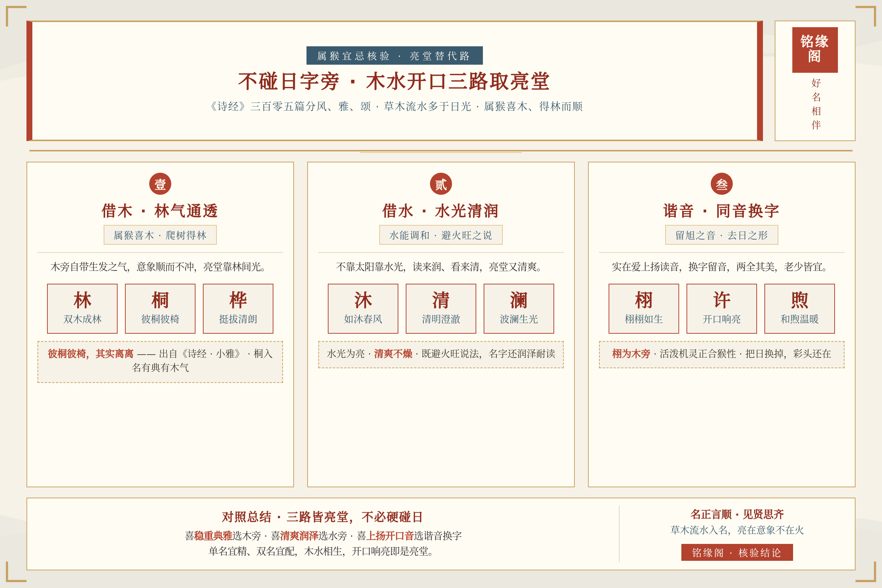Click the heading 借木 · 林气通透
Screen dimensions: 882x588
(x=160, y=210)
